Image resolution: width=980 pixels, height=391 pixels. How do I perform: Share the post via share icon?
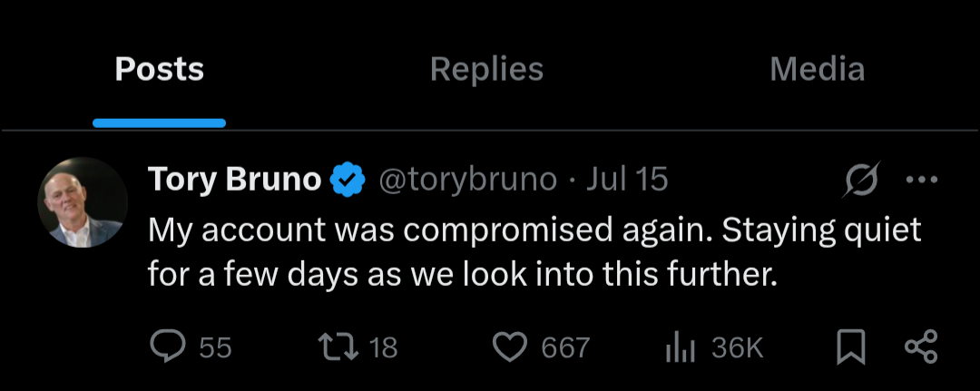921,347
